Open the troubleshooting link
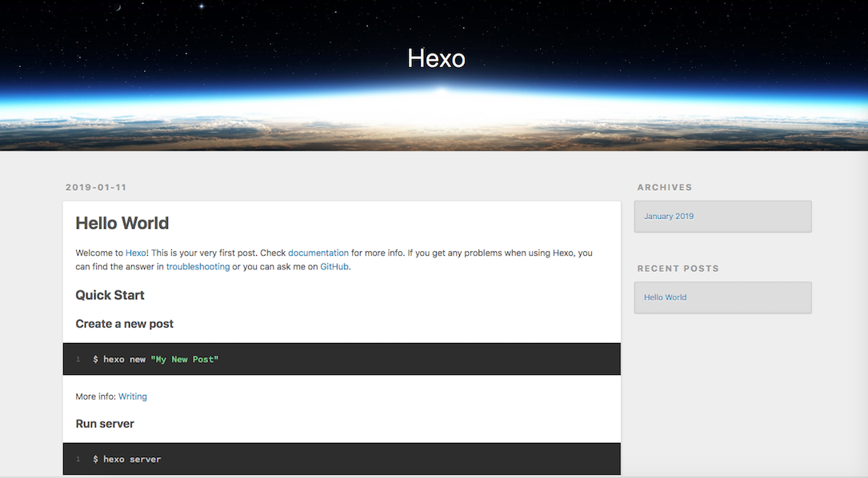868x478 pixels. 198,267
